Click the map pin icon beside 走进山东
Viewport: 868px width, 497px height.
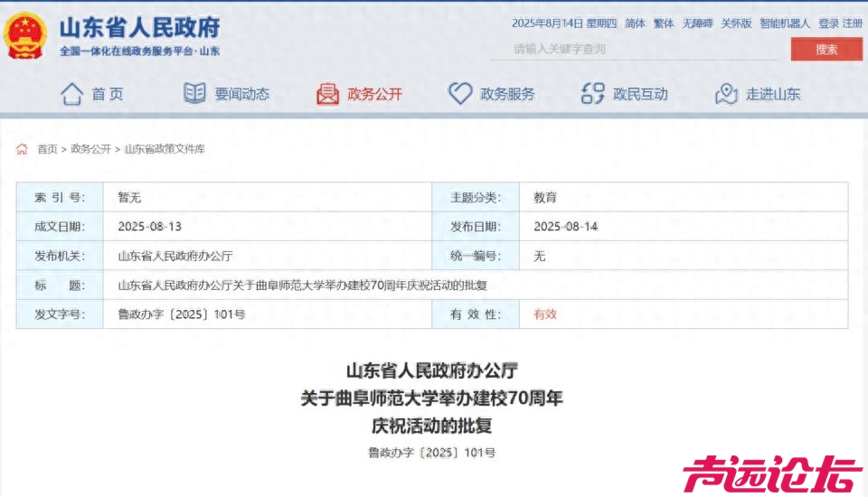(726, 94)
